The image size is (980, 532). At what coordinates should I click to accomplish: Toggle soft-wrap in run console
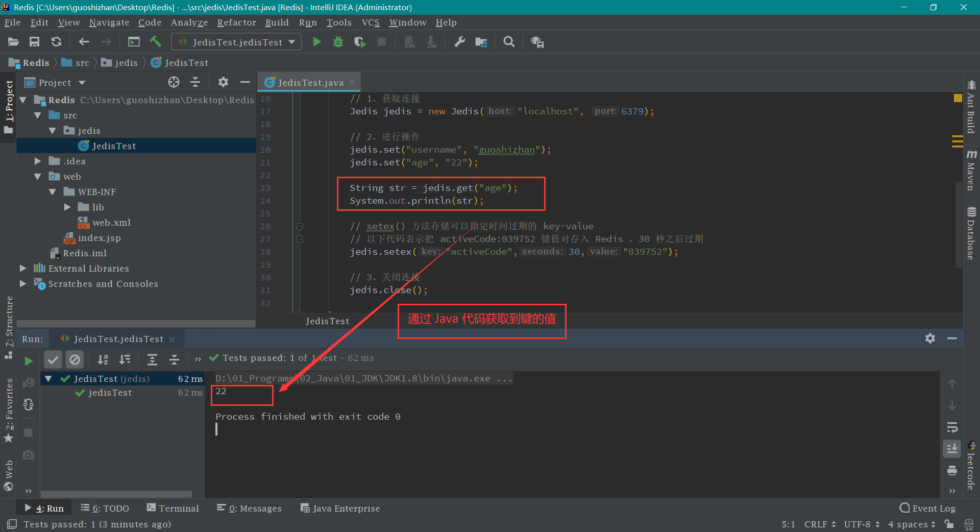point(952,427)
